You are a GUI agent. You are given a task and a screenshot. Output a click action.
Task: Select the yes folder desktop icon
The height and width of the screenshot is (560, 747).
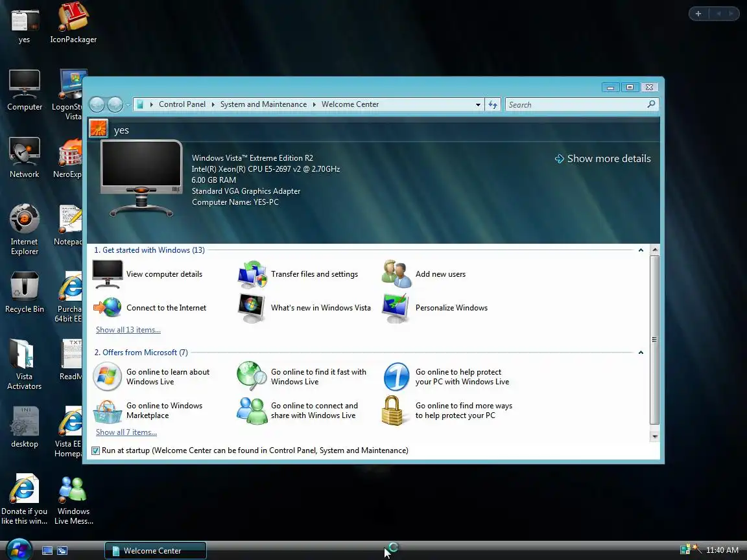(x=24, y=25)
